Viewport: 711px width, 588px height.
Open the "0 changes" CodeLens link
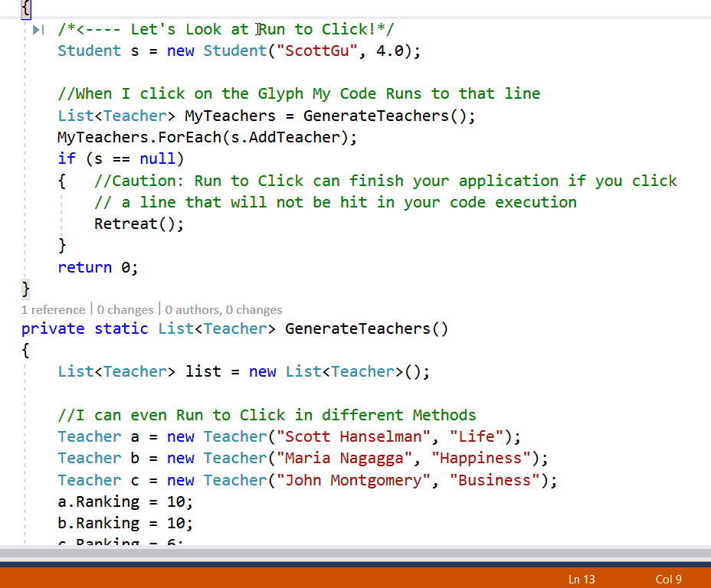[x=125, y=309]
